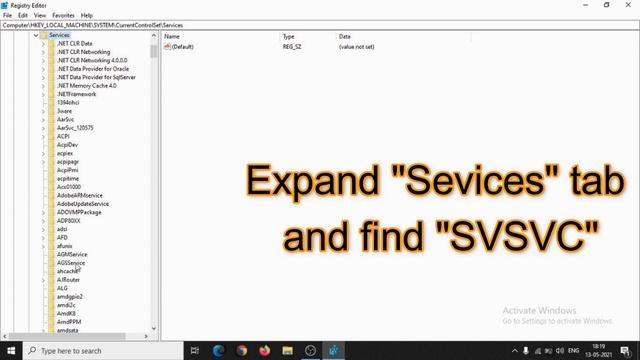Select the AdobeUpdateService key
640x360 pixels.
point(83,204)
